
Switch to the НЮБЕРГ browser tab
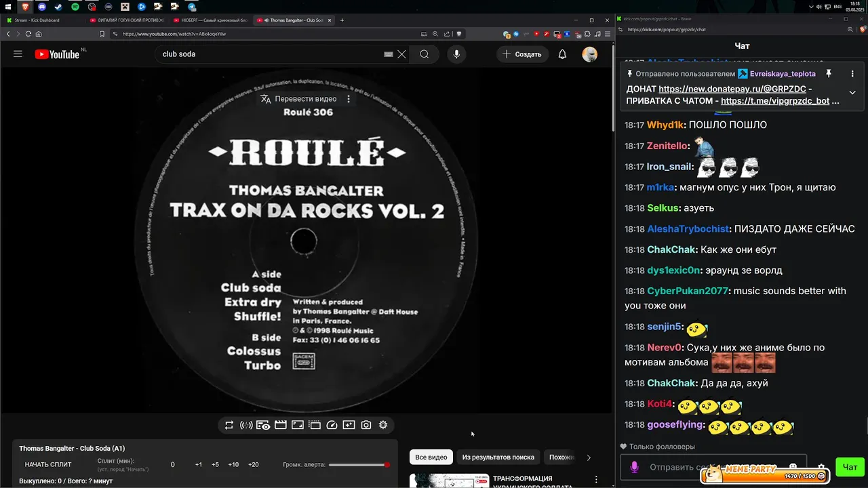[x=211, y=20]
